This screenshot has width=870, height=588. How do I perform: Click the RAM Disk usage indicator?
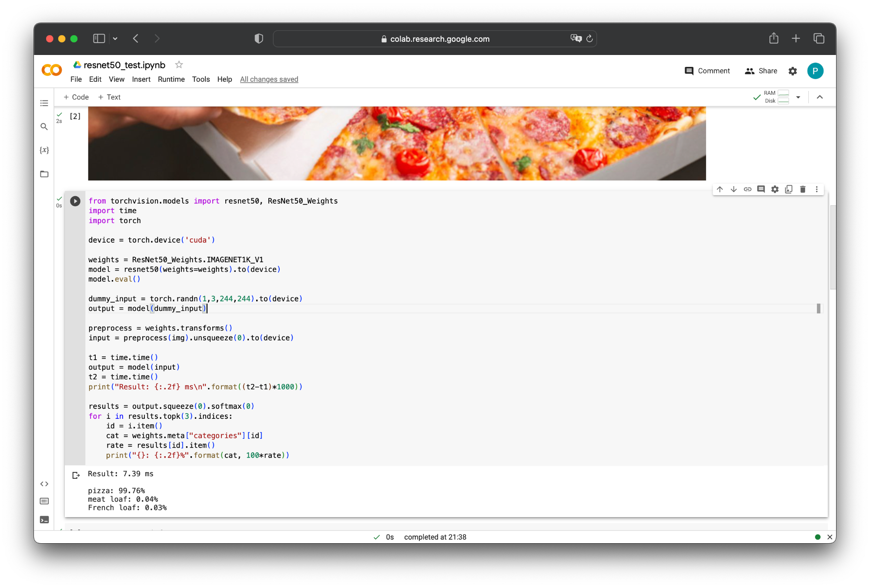(776, 97)
